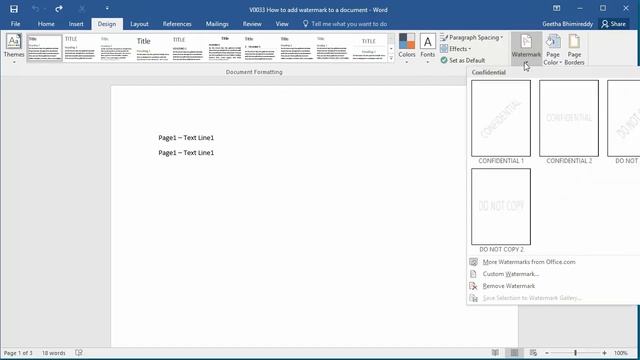Screen dimensions: 640x360
Task: Click the Page 1 of 3 status indicator
Action: pyautogui.click(x=18, y=353)
